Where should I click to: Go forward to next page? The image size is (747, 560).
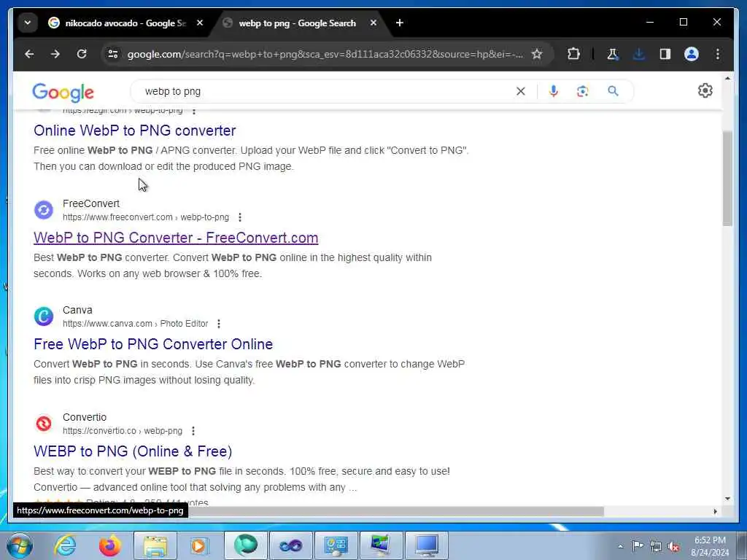55,54
